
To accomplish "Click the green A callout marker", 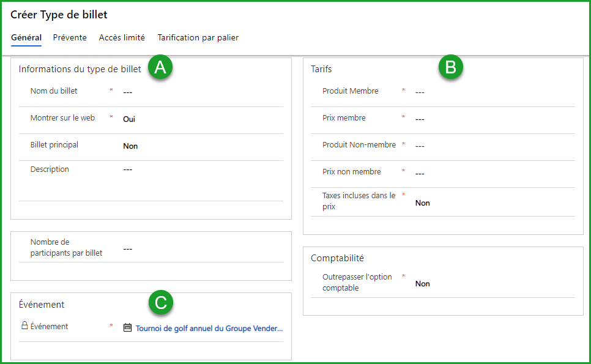I will coord(160,69).
